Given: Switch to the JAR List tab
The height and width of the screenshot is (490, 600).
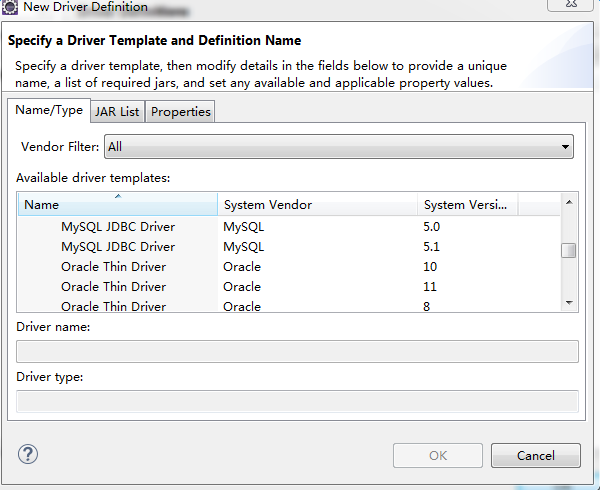Looking at the screenshot, I should [117, 112].
